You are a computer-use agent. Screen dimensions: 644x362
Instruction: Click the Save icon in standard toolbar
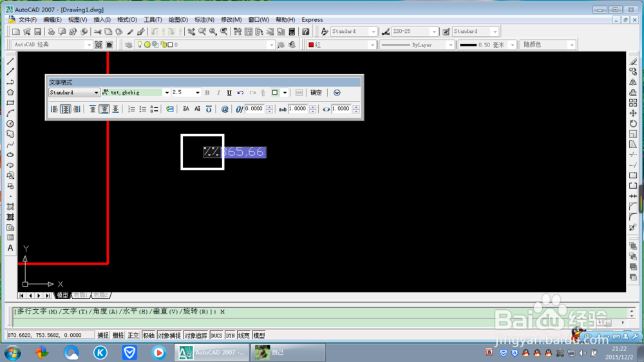pyautogui.click(x=37, y=32)
